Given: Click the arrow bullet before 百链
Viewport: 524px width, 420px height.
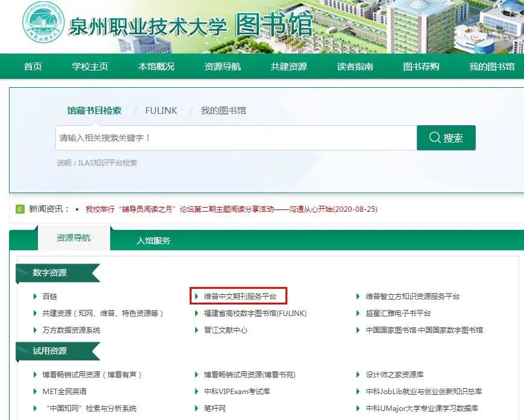Looking at the screenshot, I should pyautogui.click(x=35, y=296).
